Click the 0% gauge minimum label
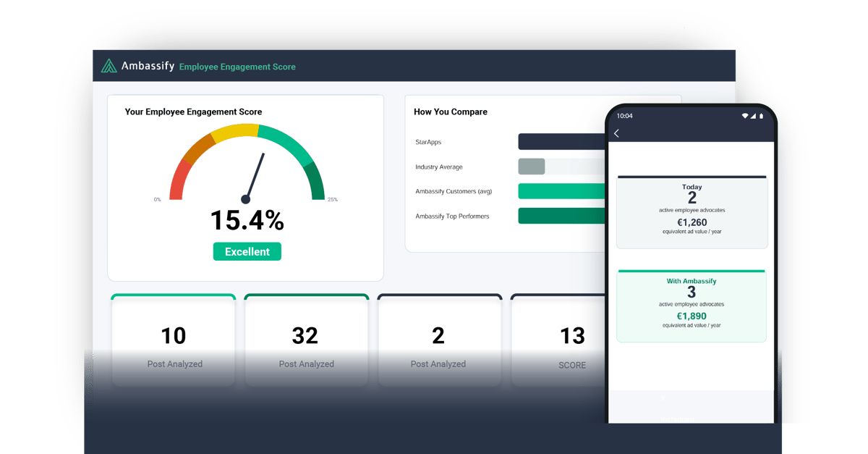 pos(157,200)
